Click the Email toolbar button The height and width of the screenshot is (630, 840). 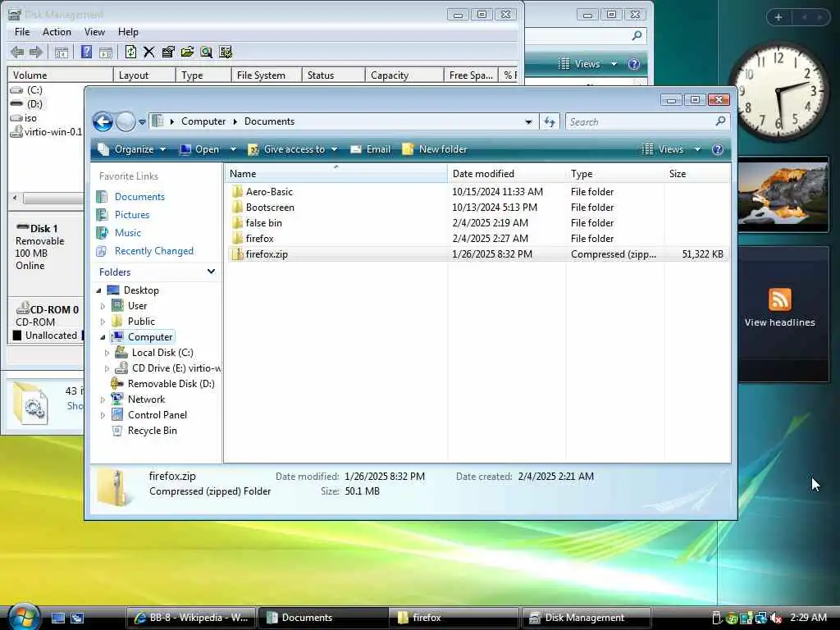click(x=370, y=149)
